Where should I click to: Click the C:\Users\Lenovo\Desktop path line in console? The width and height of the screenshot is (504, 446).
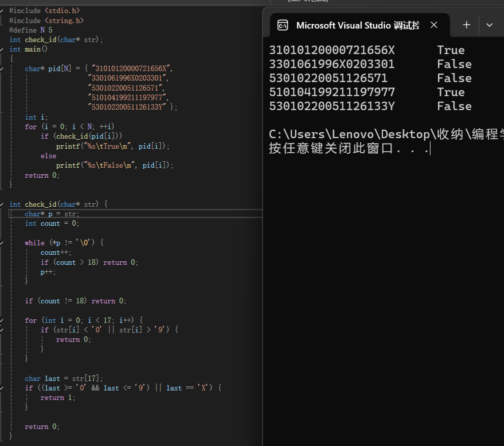click(x=386, y=134)
